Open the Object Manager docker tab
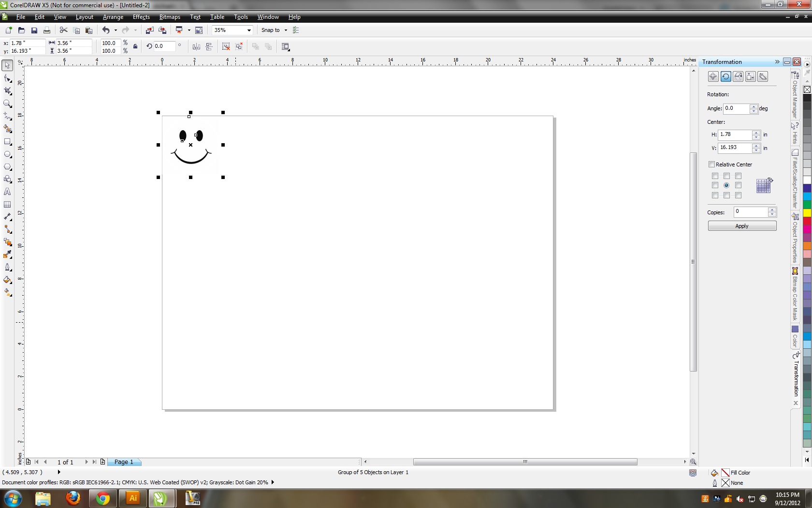Screen dimensions: 812x508 click(795, 95)
